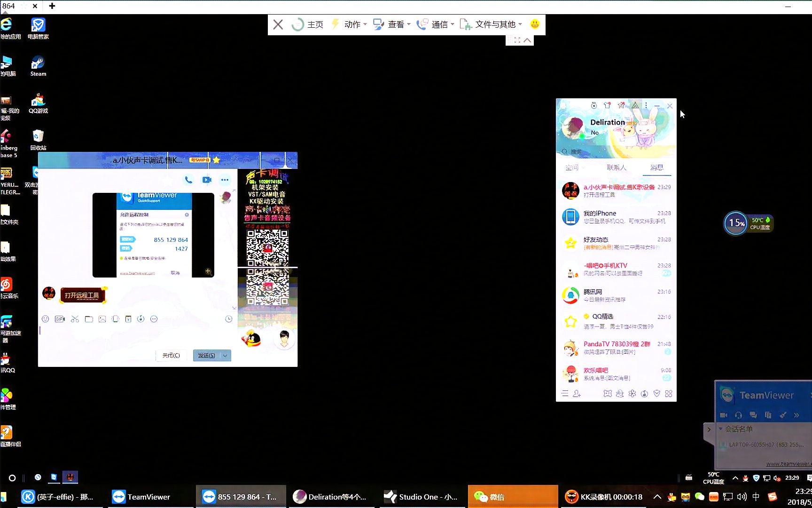Click the window shake phone icon

point(116,319)
